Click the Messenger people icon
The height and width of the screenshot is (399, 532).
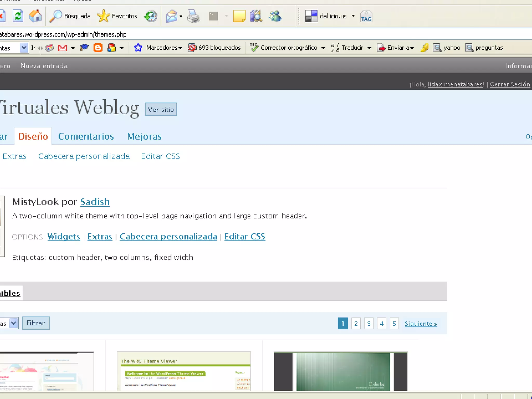coord(275,16)
